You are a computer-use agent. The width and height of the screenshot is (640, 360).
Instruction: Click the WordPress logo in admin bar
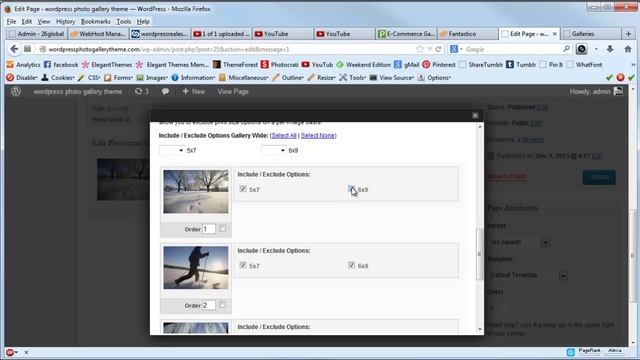[x=16, y=91]
